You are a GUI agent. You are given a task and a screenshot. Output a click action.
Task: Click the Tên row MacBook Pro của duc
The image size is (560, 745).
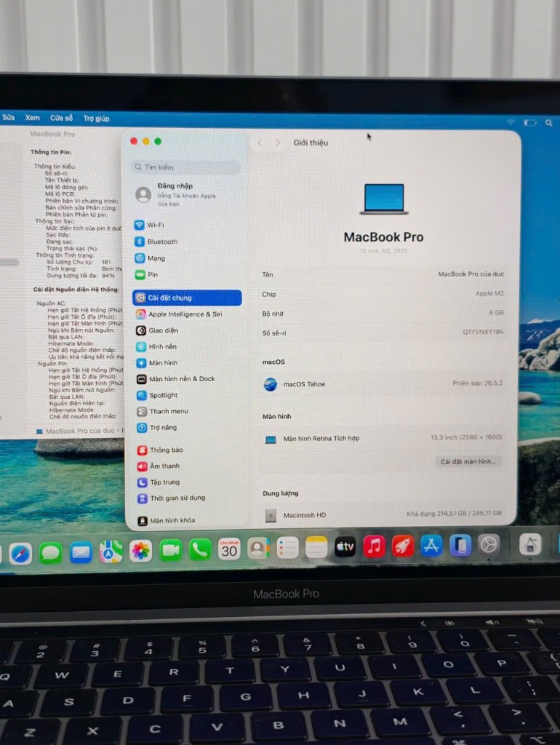pyautogui.click(x=383, y=274)
